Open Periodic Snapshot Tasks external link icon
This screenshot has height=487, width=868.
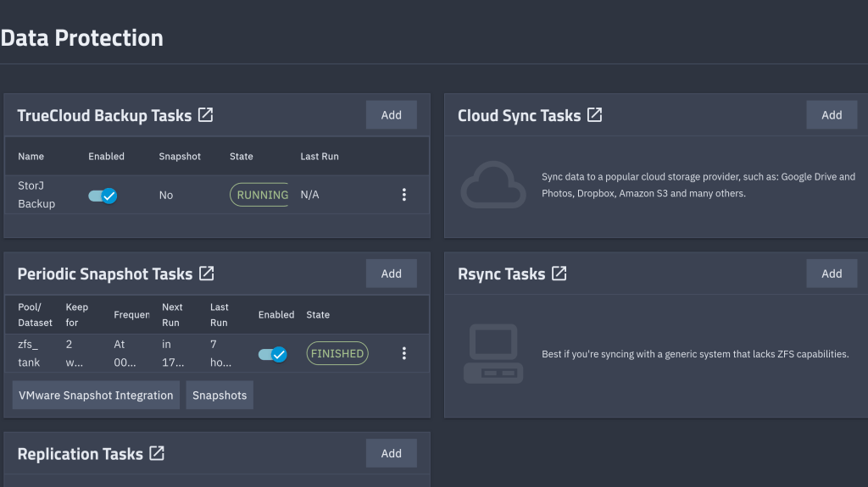coord(206,274)
